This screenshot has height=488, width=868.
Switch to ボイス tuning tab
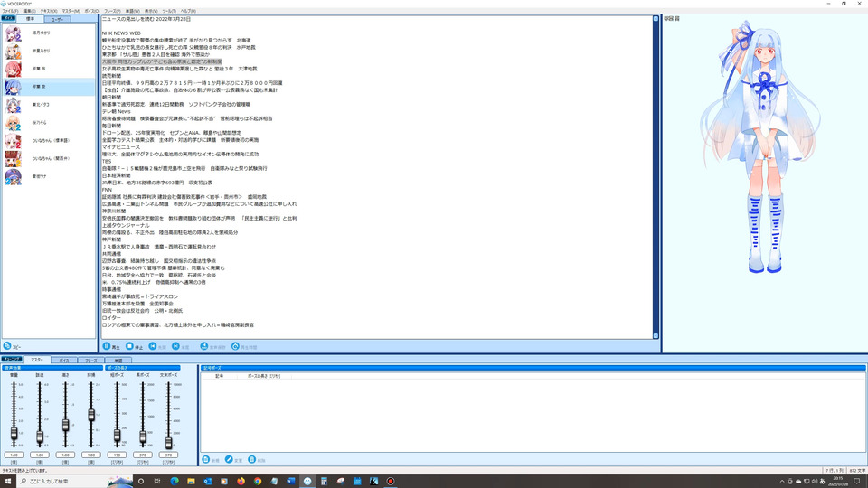(x=64, y=361)
